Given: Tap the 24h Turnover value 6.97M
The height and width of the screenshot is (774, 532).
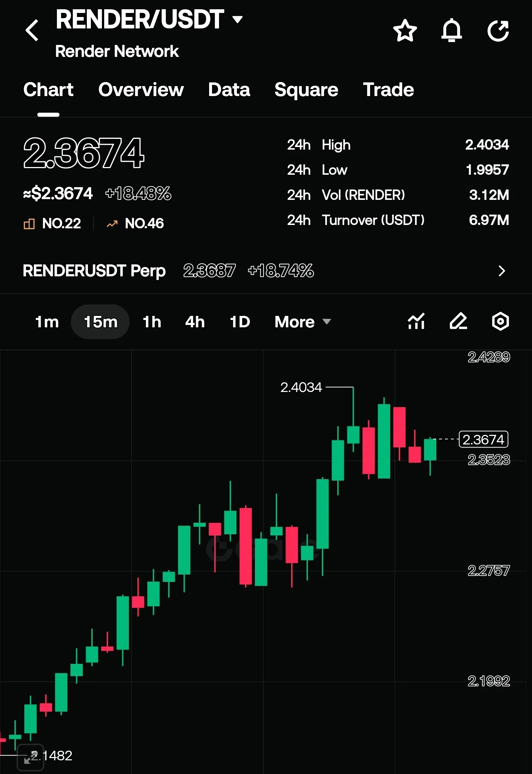Looking at the screenshot, I should pyautogui.click(x=489, y=220).
